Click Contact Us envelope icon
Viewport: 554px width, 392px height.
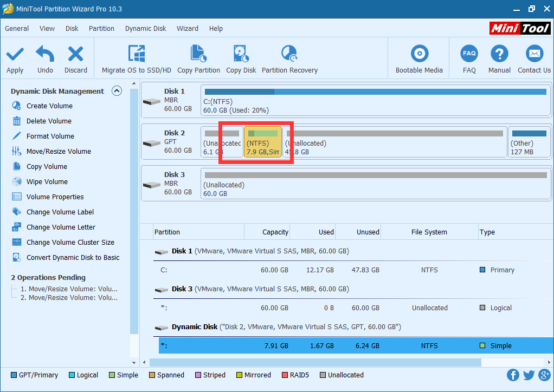click(534, 54)
